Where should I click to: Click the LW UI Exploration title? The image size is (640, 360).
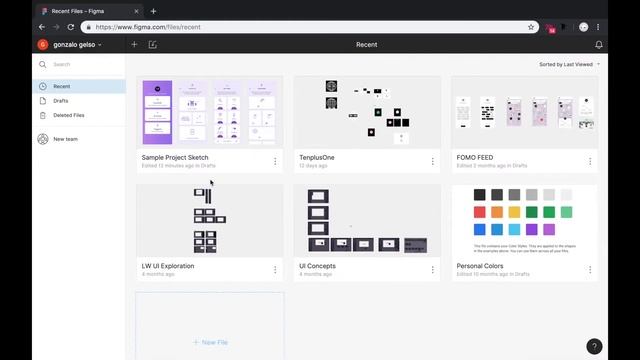[x=168, y=266]
